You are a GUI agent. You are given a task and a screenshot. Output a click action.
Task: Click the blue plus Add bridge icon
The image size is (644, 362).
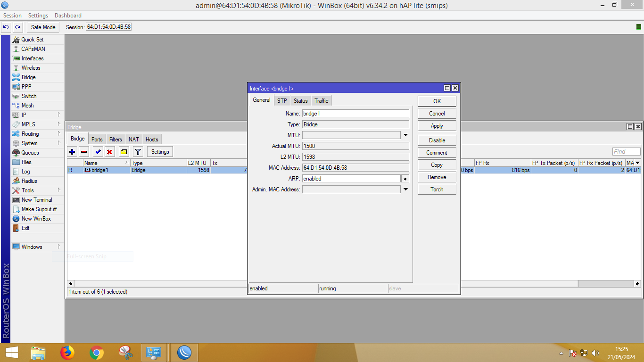coord(72,152)
